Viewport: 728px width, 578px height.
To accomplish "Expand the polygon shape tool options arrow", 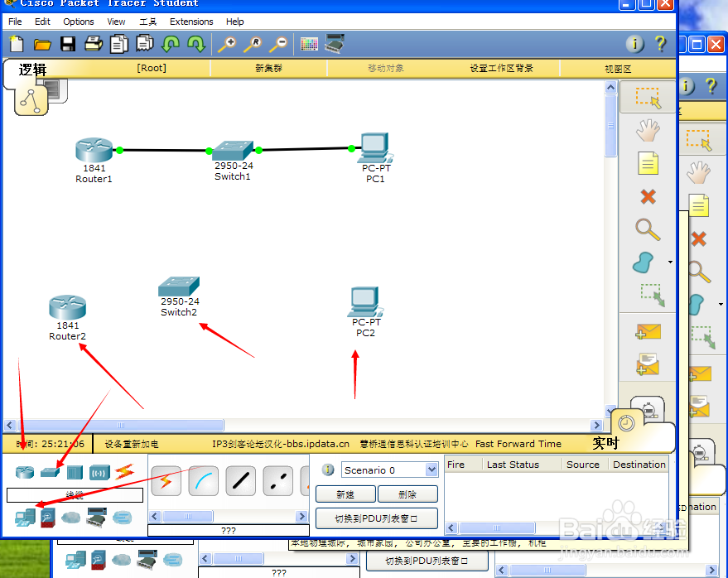I will tap(670, 263).
